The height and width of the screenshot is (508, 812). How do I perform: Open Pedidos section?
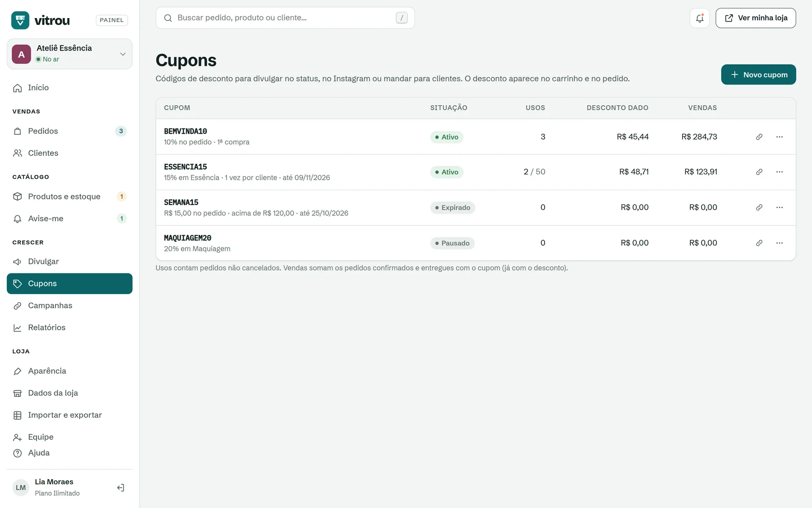point(69,131)
